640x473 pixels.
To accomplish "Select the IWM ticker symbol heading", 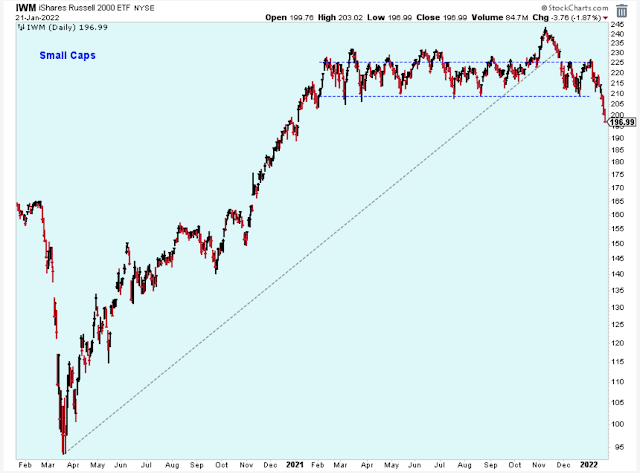I will [x=25, y=8].
